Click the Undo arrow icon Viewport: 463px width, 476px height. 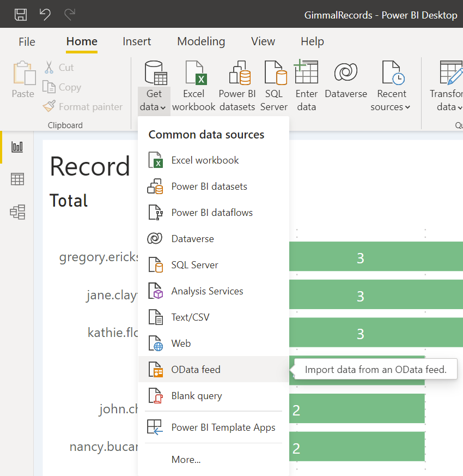(45, 14)
